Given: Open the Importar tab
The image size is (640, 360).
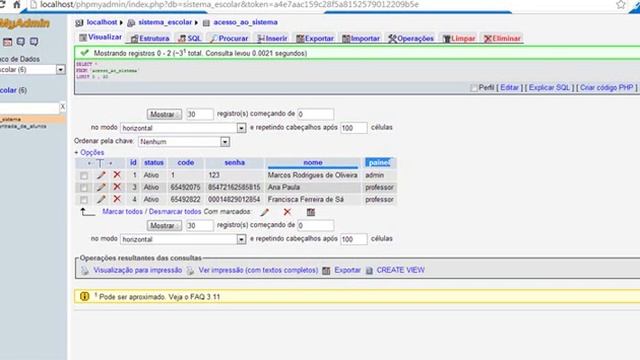Looking at the screenshot, I should (x=361, y=38).
